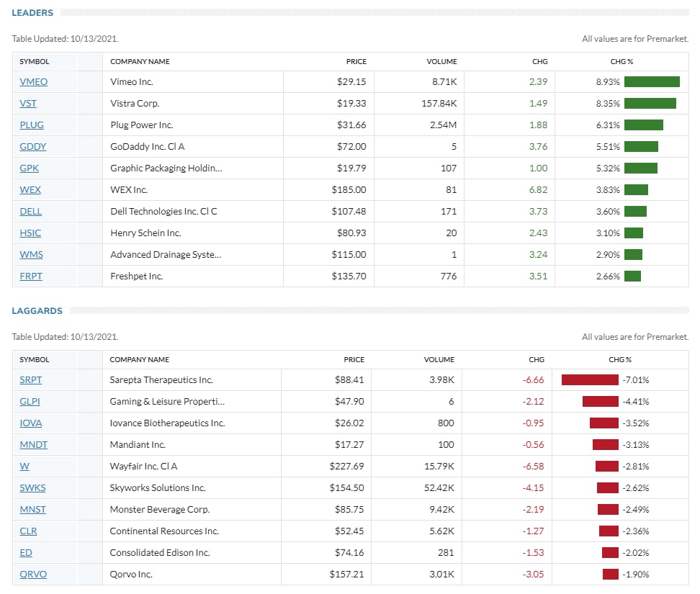Open the HSIC ticker link
This screenshot has height=594, width=700.
click(30, 233)
